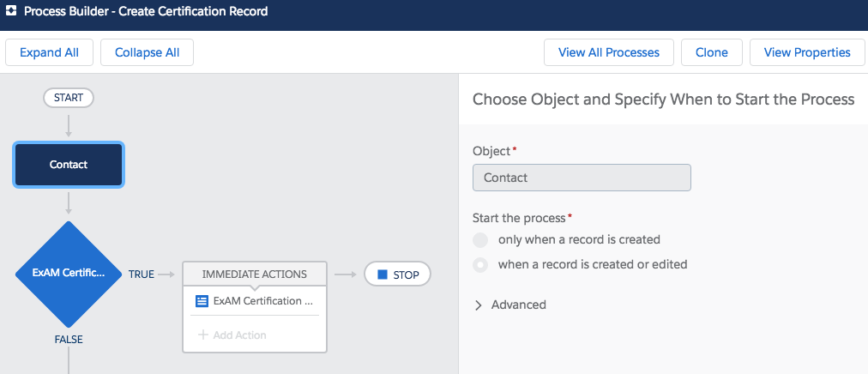The image size is (868, 374).
Task: Click the FALSE branch label
Action: point(69,340)
